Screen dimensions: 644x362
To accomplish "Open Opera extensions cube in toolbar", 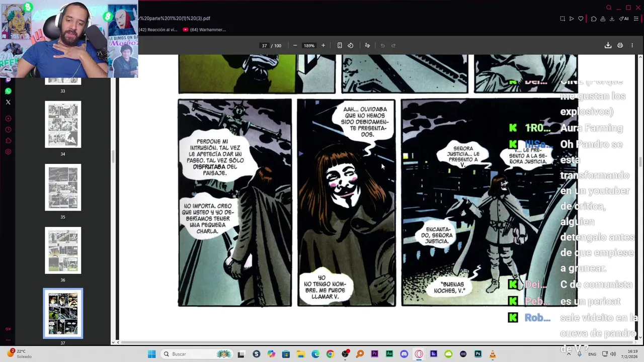I will tap(594, 19).
